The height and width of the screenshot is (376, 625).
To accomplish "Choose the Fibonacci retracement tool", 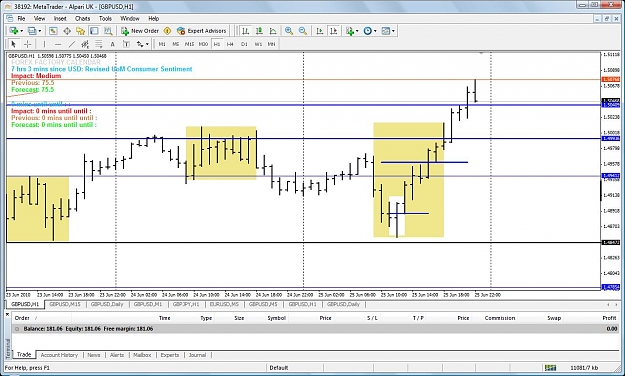I will (99, 44).
